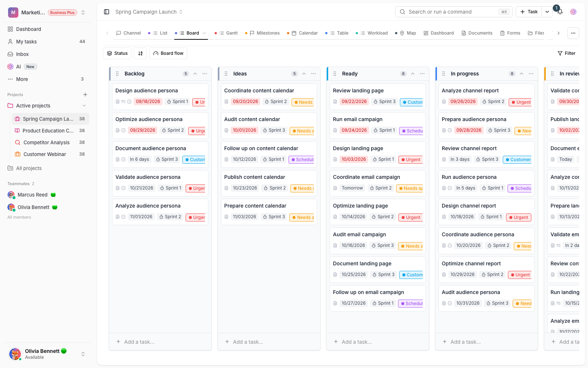Image resolution: width=588 pixels, height=368 pixels.
Task: Collapse the In progress column chevron
Action: coord(521,74)
